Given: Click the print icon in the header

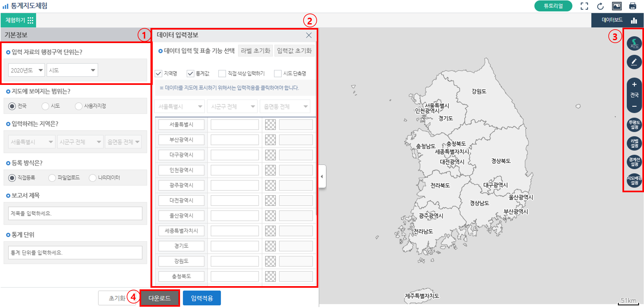Looking at the screenshot, I should 633,6.
